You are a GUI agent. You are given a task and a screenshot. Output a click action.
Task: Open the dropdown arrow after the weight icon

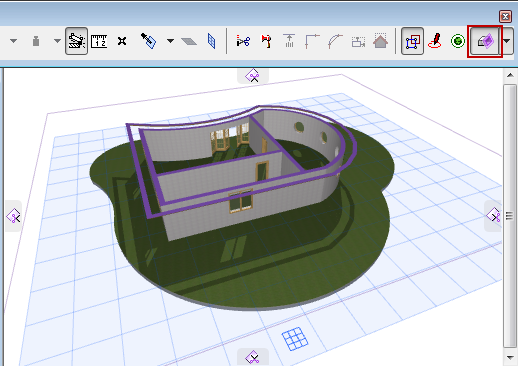tap(57, 41)
